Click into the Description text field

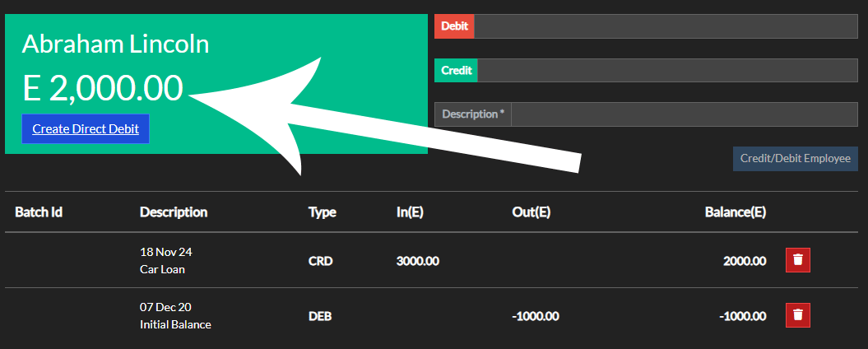[684, 114]
